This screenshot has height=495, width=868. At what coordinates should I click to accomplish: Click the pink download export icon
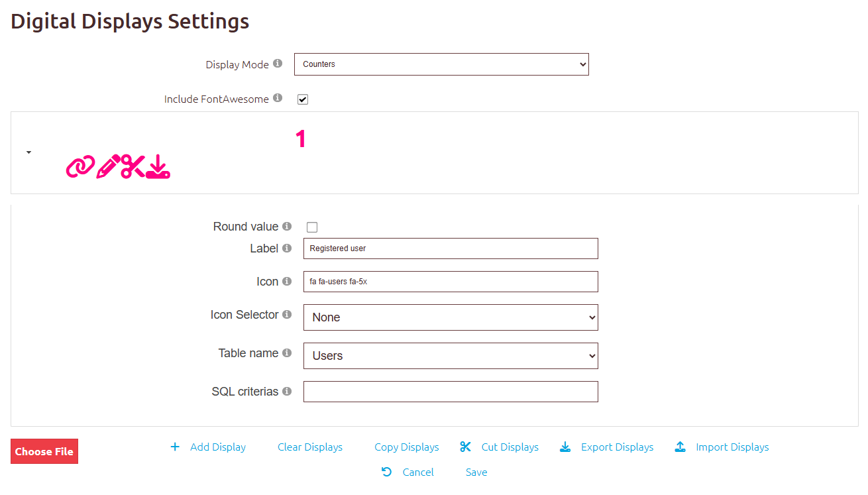tap(158, 166)
